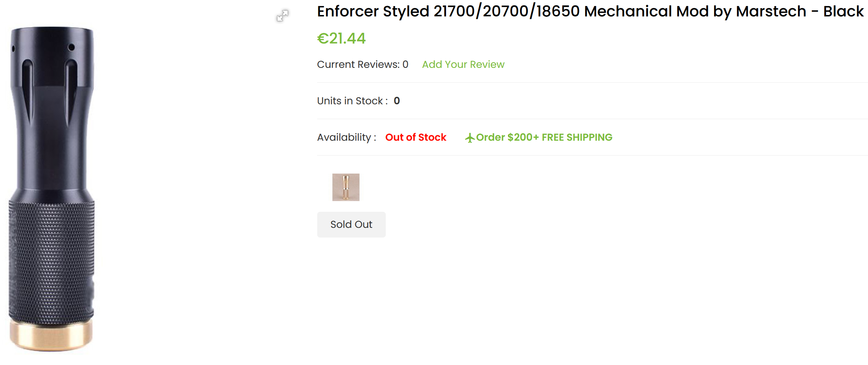Select the gold color variant thumbnail
This screenshot has height=365, width=868.
click(x=346, y=187)
